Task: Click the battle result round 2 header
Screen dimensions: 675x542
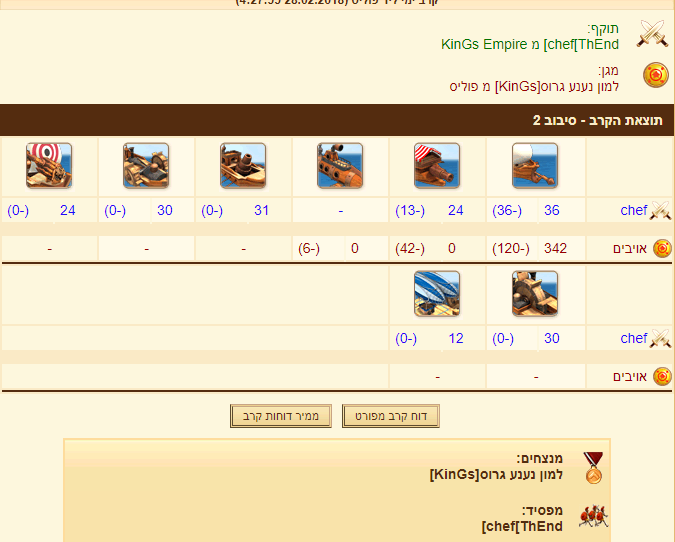Action: 337,120
